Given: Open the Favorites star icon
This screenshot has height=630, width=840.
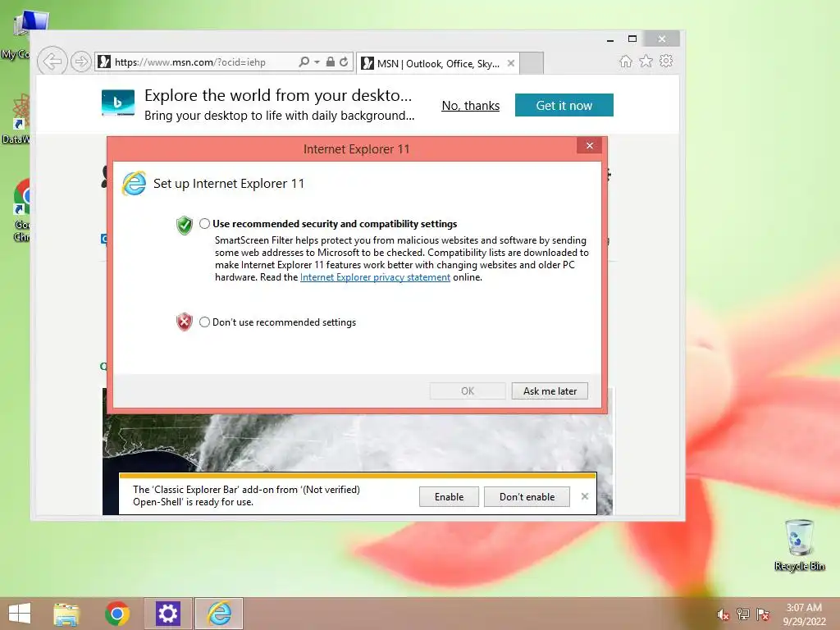Looking at the screenshot, I should click(x=646, y=61).
